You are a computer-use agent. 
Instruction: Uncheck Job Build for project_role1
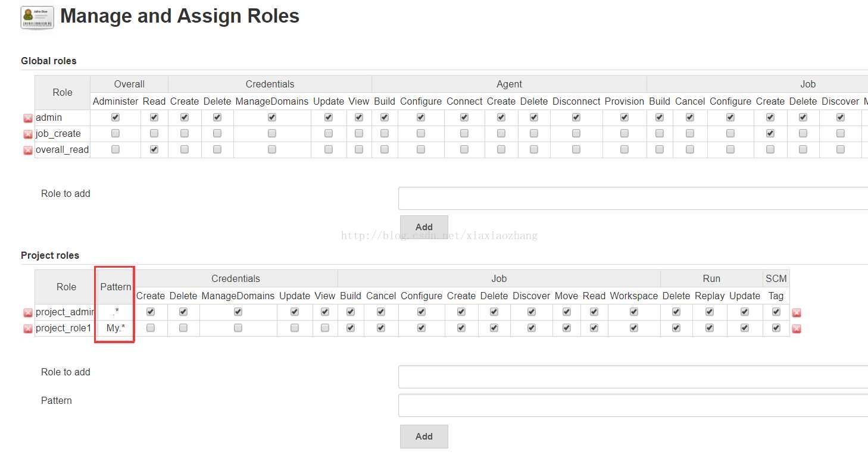click(x=351, y=328)
